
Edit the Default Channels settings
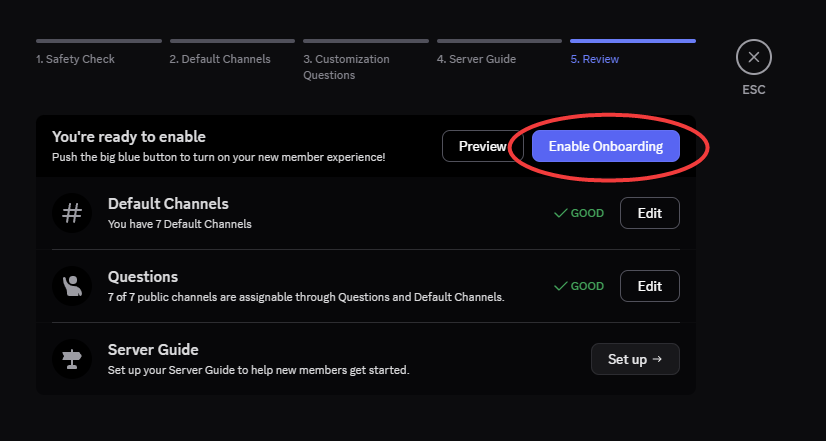click(x=649, y=213)
